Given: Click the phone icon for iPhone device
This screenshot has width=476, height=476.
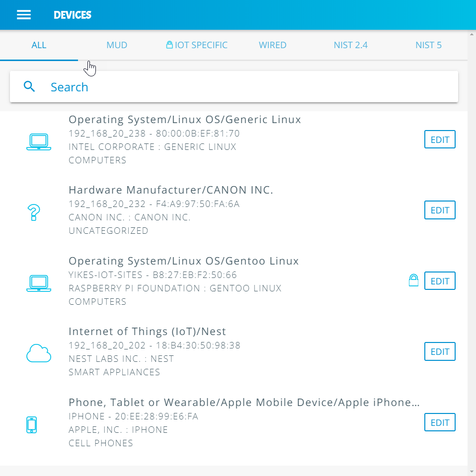Looking at the screenshot, I should coord(32,425).
